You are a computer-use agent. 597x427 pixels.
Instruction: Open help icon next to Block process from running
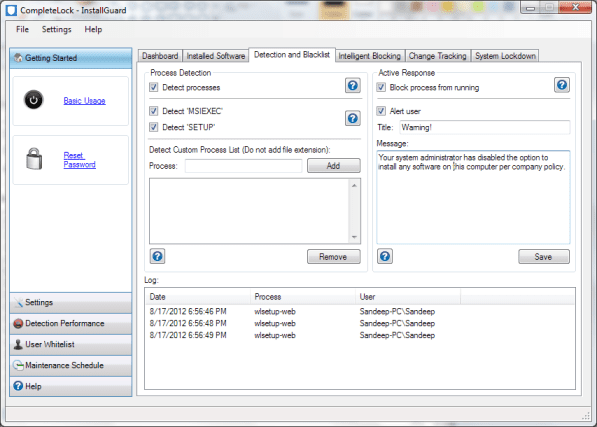562,85
